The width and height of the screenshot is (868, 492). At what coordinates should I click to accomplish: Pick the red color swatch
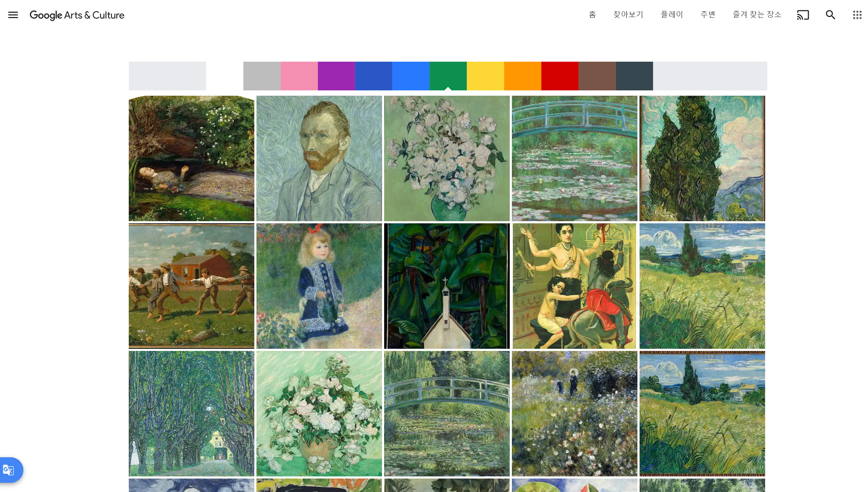pos(560,76)
